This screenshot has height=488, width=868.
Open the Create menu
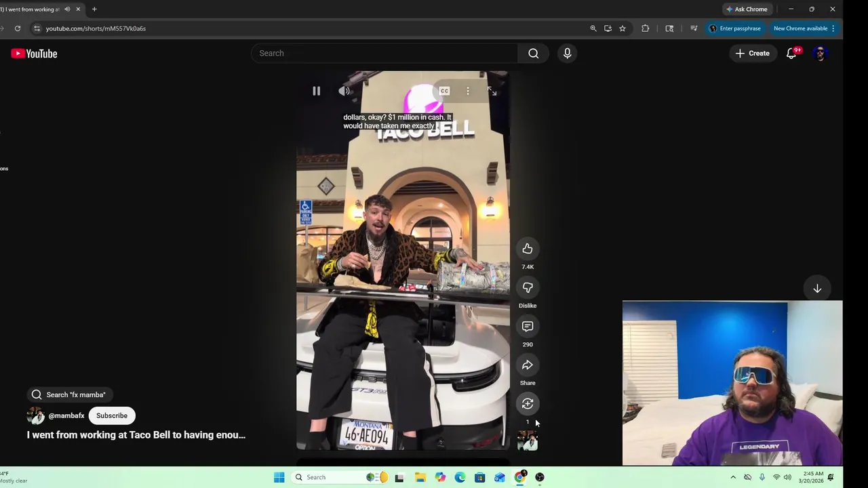pyautogui.click(x=753, y=53)
